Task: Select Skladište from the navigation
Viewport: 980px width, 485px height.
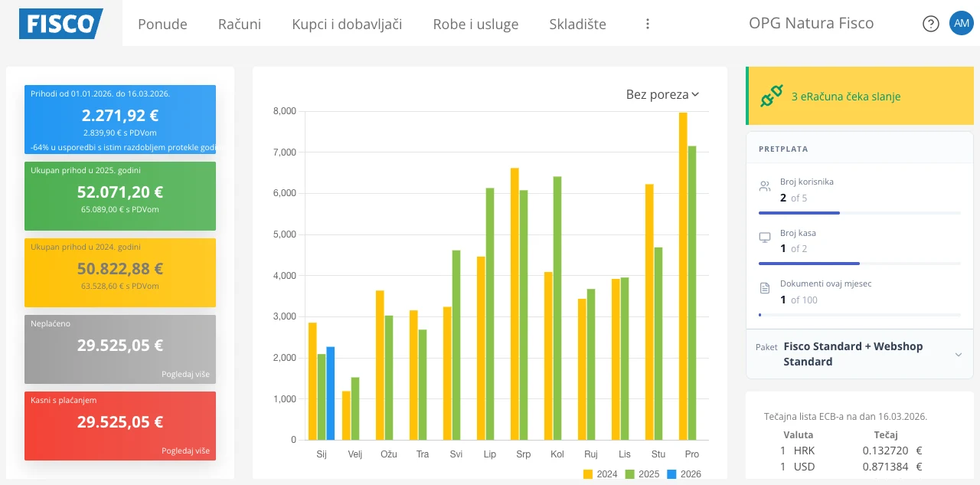Action: pos(577,24)
